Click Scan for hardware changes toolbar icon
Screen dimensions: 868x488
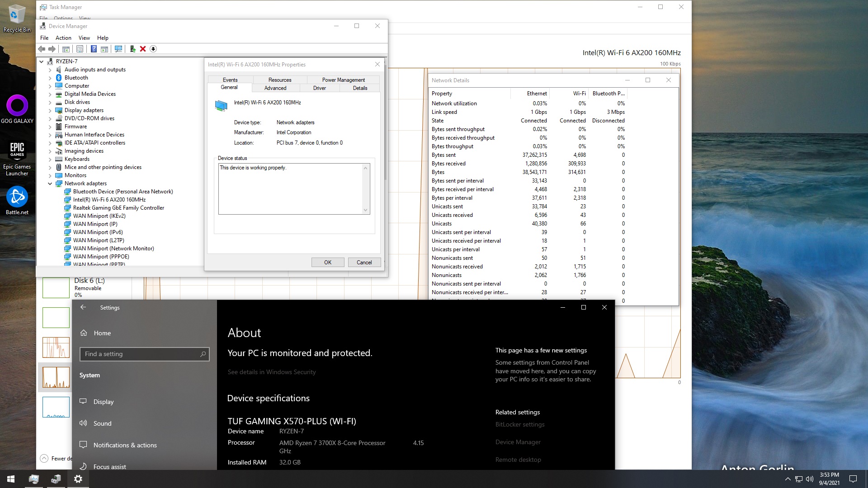tap(118, 49)
